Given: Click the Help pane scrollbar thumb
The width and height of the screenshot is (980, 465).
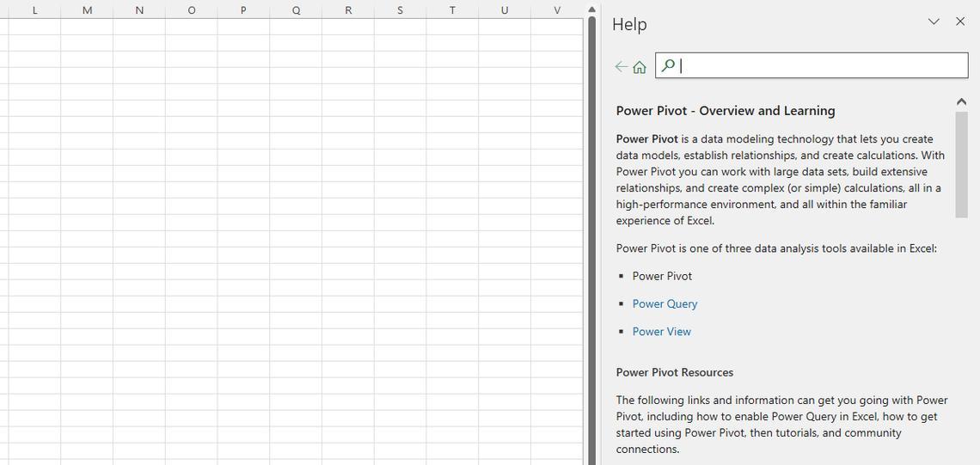Looking at the screenshot, I should coord(961,165).
